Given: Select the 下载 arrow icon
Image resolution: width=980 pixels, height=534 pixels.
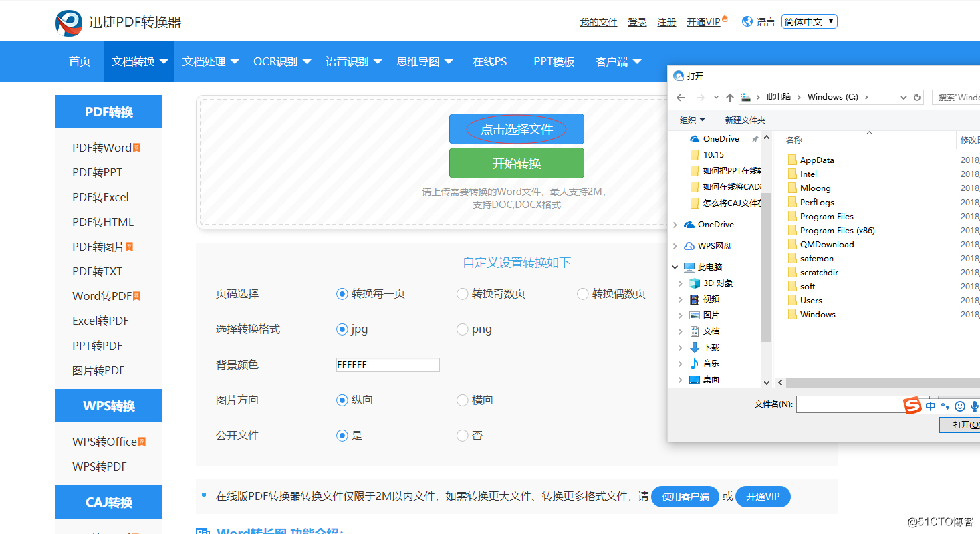Looking at the screenshot, I should point(695,348).
